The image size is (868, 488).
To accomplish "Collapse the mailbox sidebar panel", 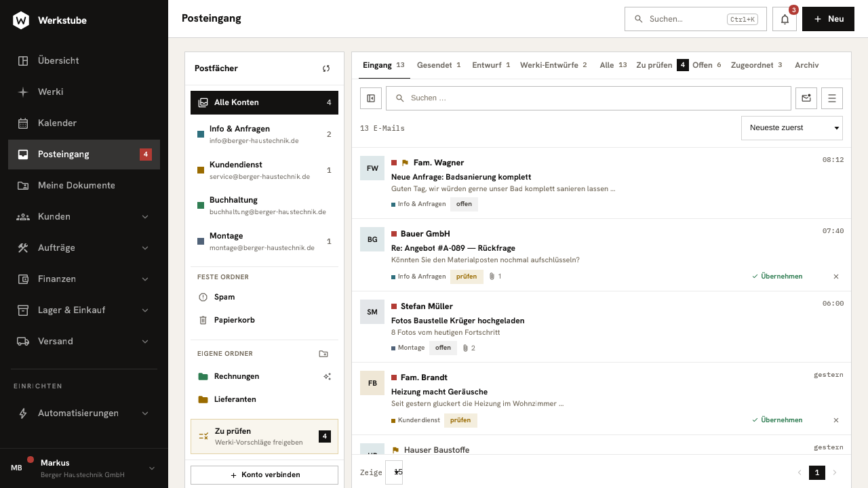I will tap(371, 98).
